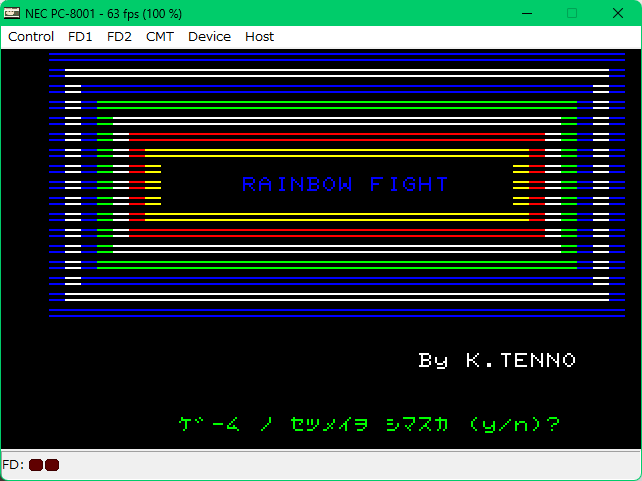This screenshot has width=642, height=481.
Task: Click the FD: status bar label
Action: pos(13,465)
